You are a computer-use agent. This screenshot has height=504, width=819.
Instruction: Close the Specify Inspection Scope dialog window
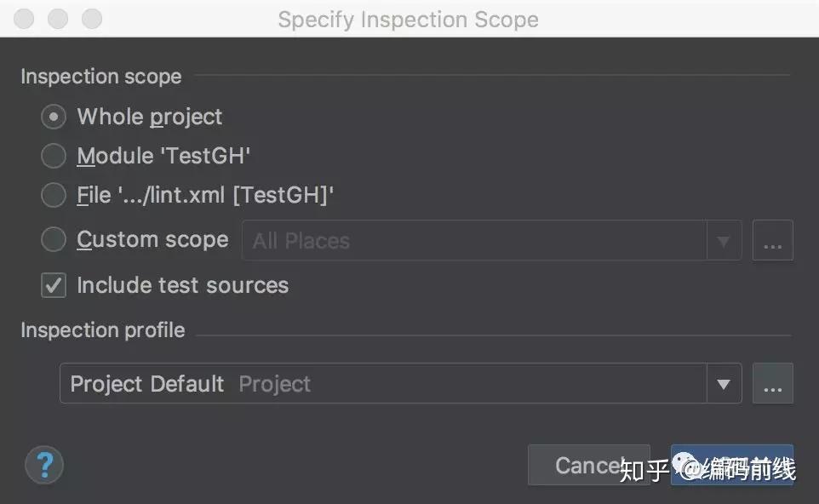[26, 19]
